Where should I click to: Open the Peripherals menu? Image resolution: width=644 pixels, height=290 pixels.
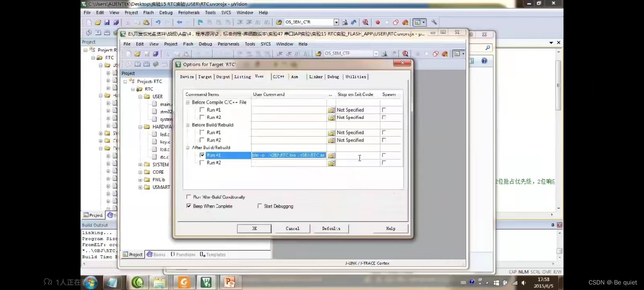[189, 12]
